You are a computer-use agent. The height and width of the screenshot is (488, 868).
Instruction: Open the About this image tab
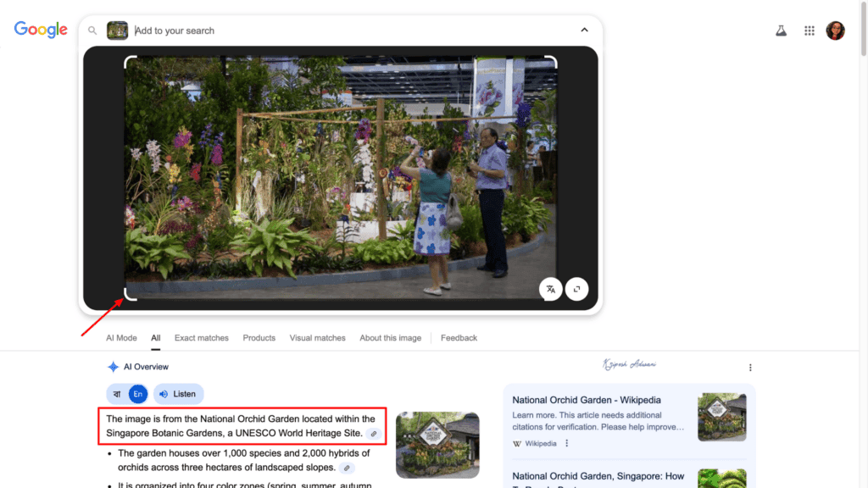click(390, 337)
